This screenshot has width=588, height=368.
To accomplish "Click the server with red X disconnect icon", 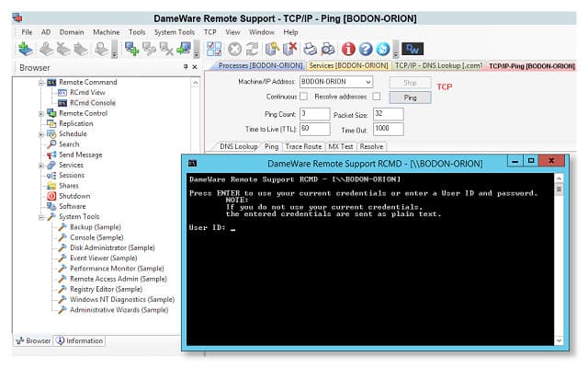I will click(x=290, y=49).
